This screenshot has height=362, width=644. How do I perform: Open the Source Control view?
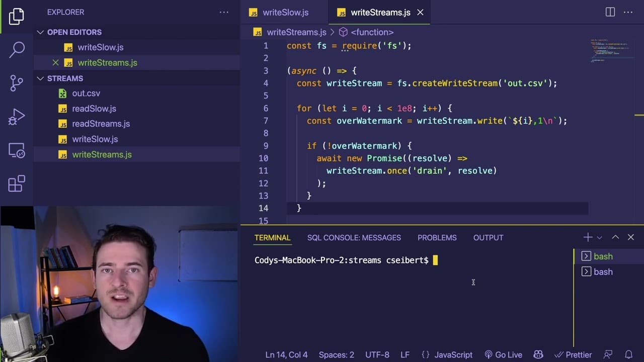tap(17, 83)
